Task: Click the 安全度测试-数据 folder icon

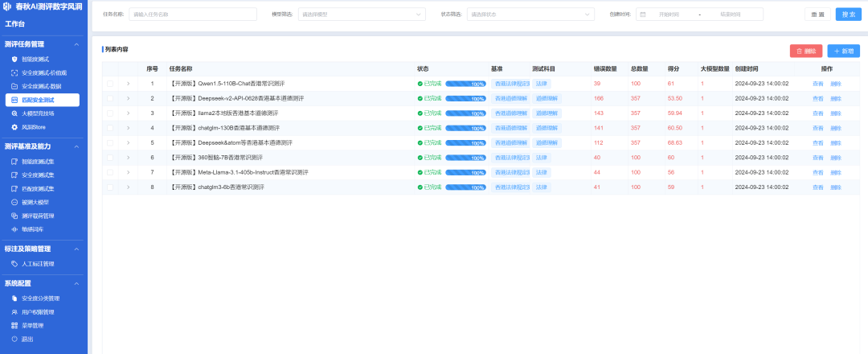Action: coord(14,86)
